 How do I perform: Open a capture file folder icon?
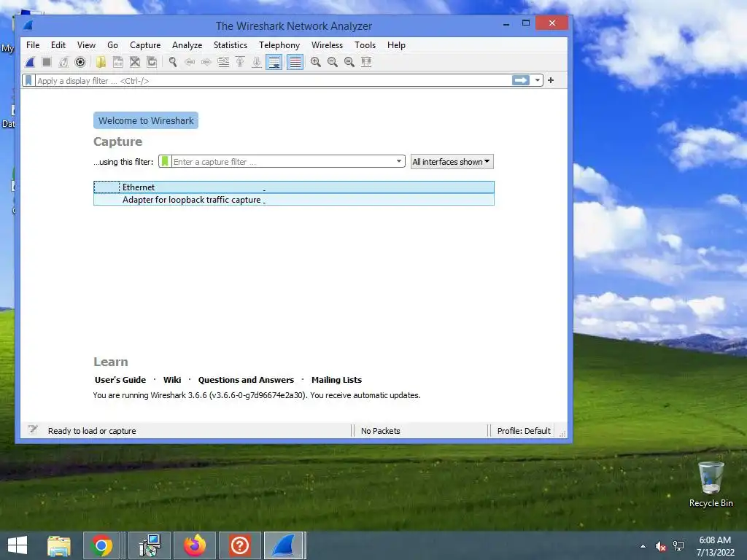(x=101, y=62)
